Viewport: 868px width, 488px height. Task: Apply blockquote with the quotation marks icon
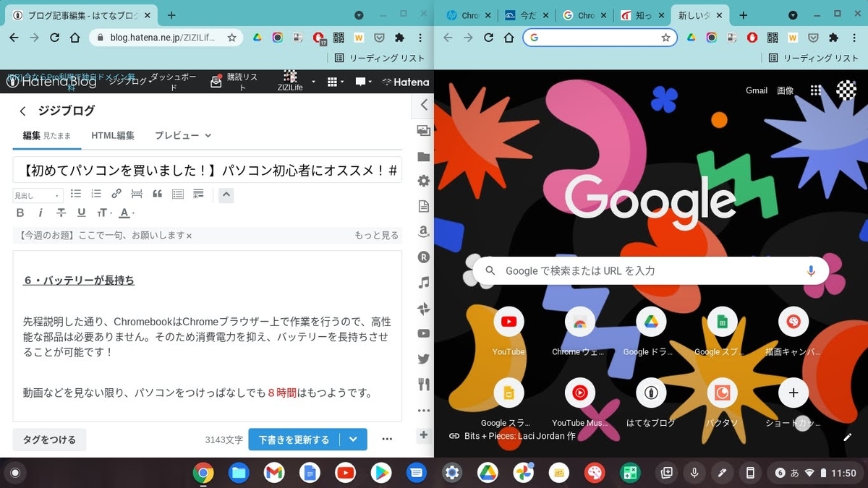tap(157, 194)
